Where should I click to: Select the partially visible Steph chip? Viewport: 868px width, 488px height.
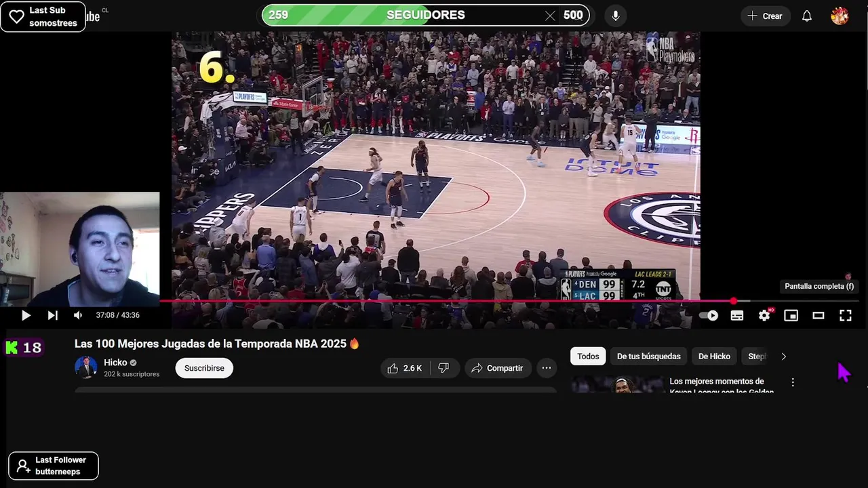[756, 357]
